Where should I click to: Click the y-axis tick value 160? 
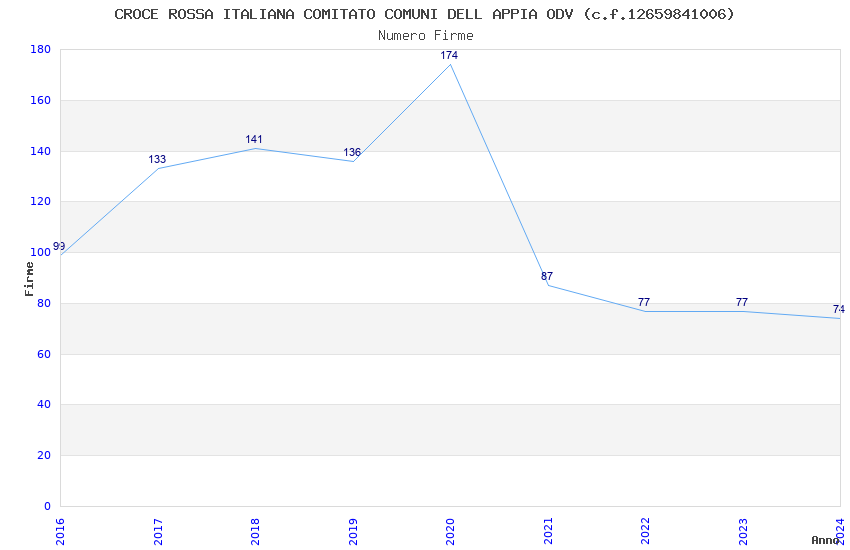tap(41, 100)
